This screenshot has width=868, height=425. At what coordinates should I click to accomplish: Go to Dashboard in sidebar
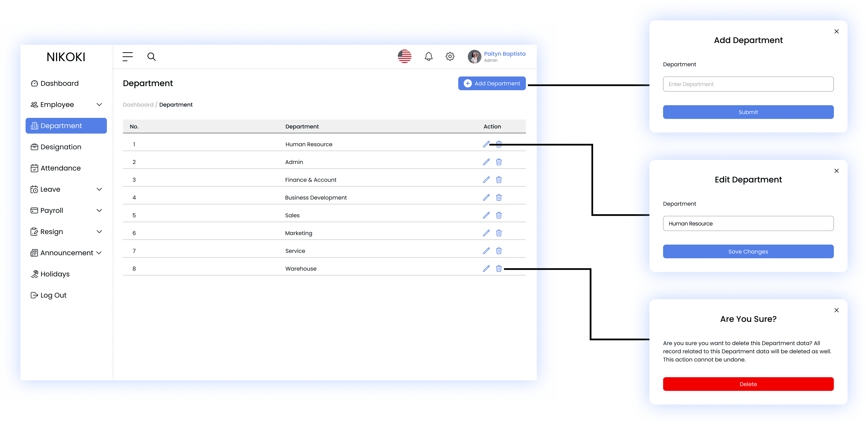54,83
